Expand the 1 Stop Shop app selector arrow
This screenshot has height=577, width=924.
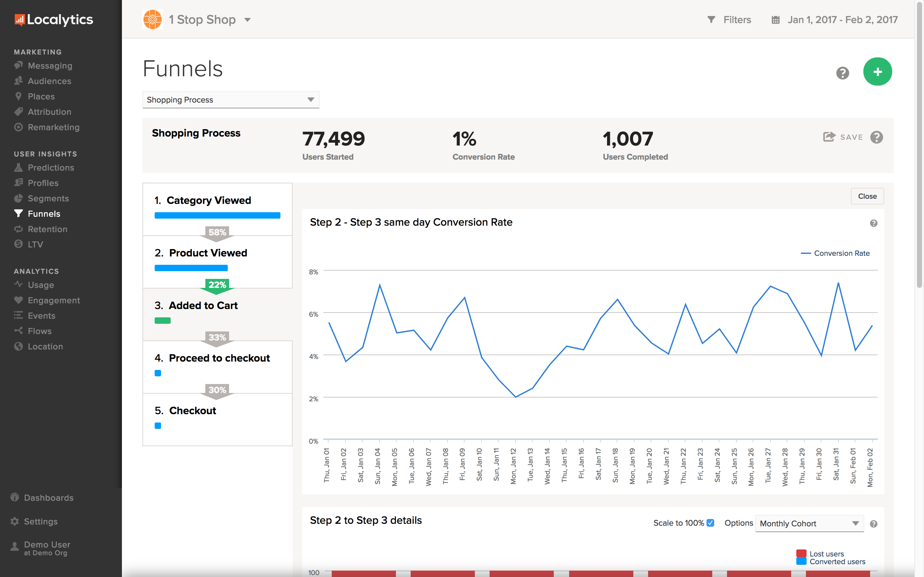247,20
